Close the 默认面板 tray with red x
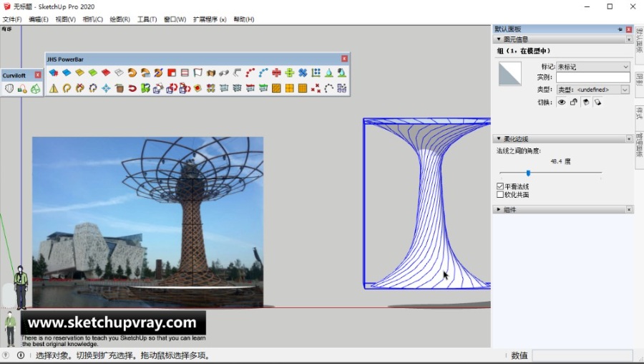 (x=628, y=29)
